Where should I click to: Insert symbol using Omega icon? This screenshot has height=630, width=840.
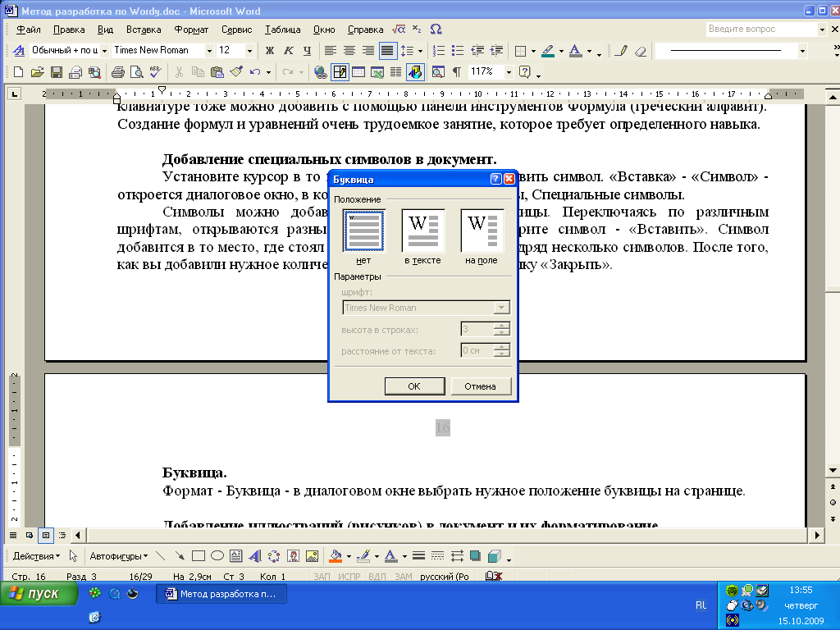tap(436, 29)
